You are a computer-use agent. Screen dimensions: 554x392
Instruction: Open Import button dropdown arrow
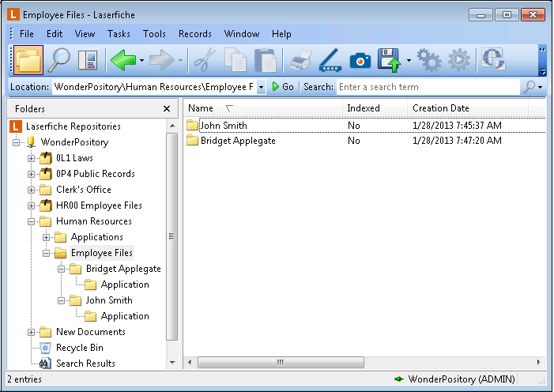pyautogui.click(x=409, y=60)
